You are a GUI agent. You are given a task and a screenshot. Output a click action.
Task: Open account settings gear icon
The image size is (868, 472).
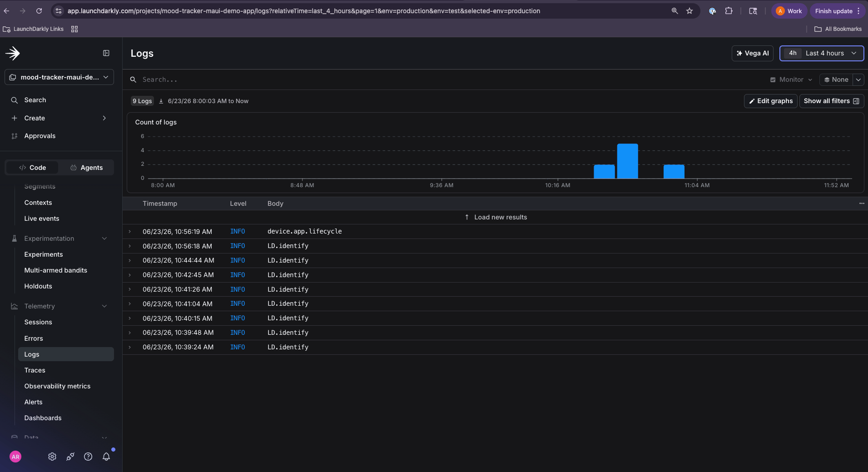(x=52, y=457)
